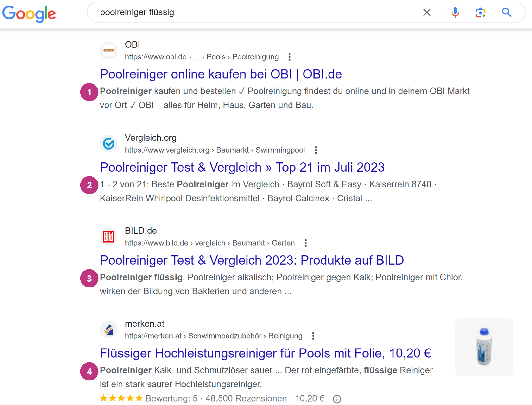Open the BILD.de favicon
This screenshot has width=532, height=405.
tap(108, 237)
